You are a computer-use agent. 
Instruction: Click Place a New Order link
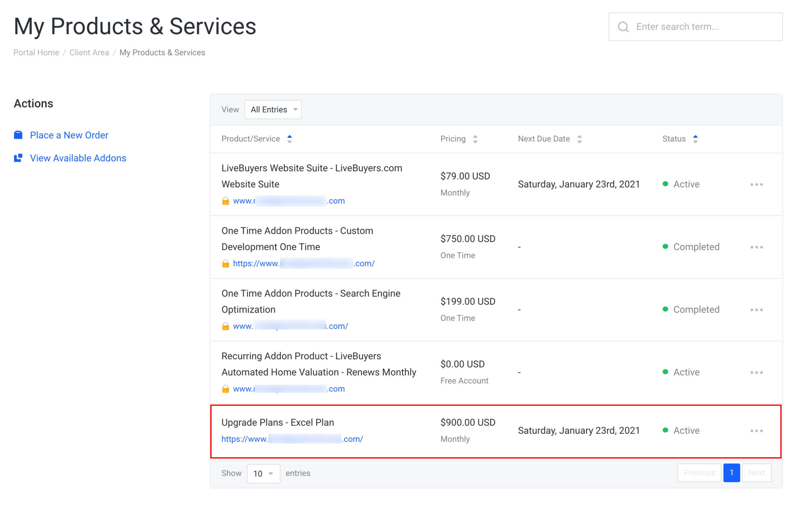click(x=69, y=135)
